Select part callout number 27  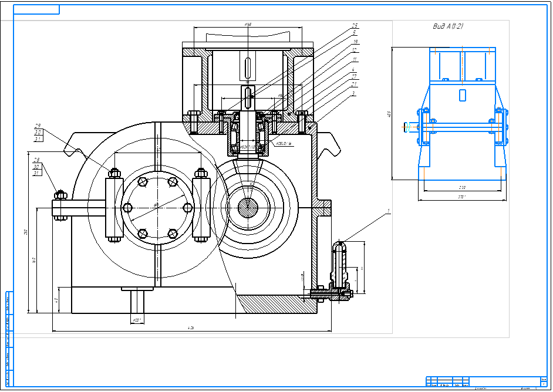click(x=354, y=76)
